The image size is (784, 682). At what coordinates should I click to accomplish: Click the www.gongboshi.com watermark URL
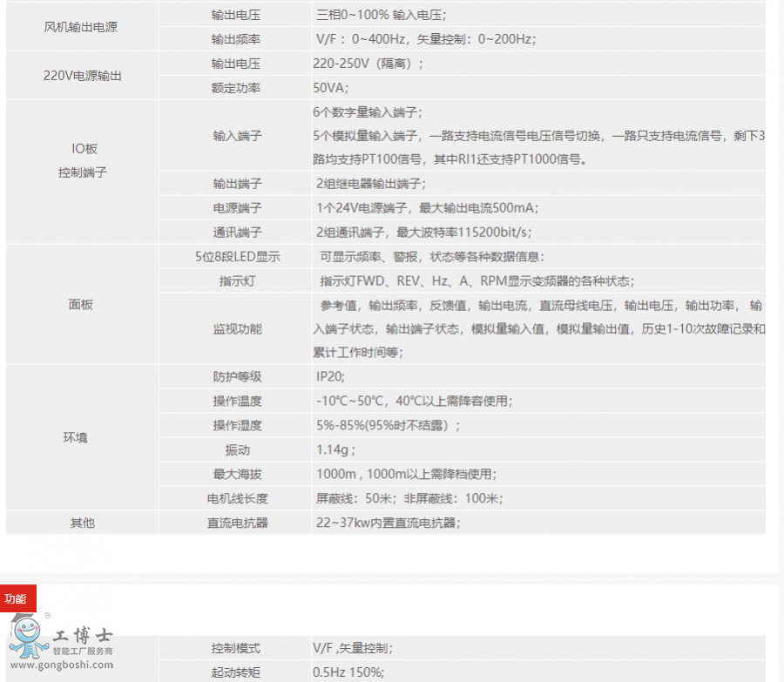click(61, 665)
